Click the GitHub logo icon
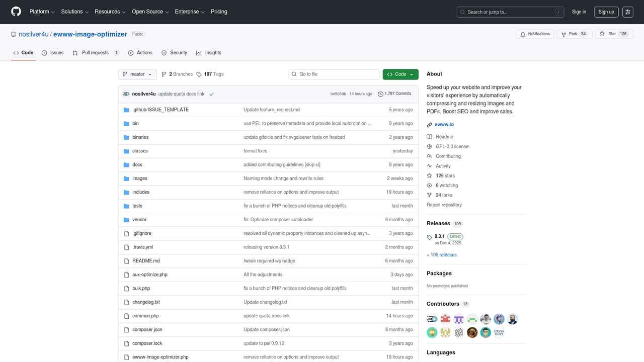Viewport: 644px width, 362px height. (x=16, y=12)
